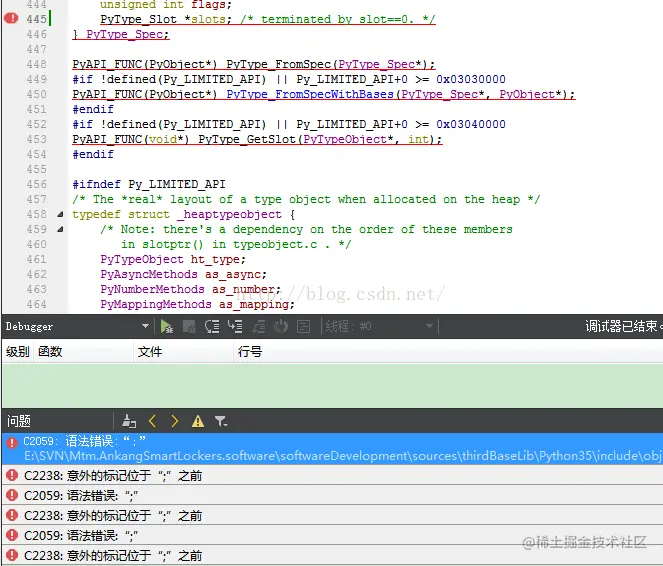Click the slotptr() comment on line 460
Image resolution: width=663 pixels, height=566 pixels.
tap(173, 244)
